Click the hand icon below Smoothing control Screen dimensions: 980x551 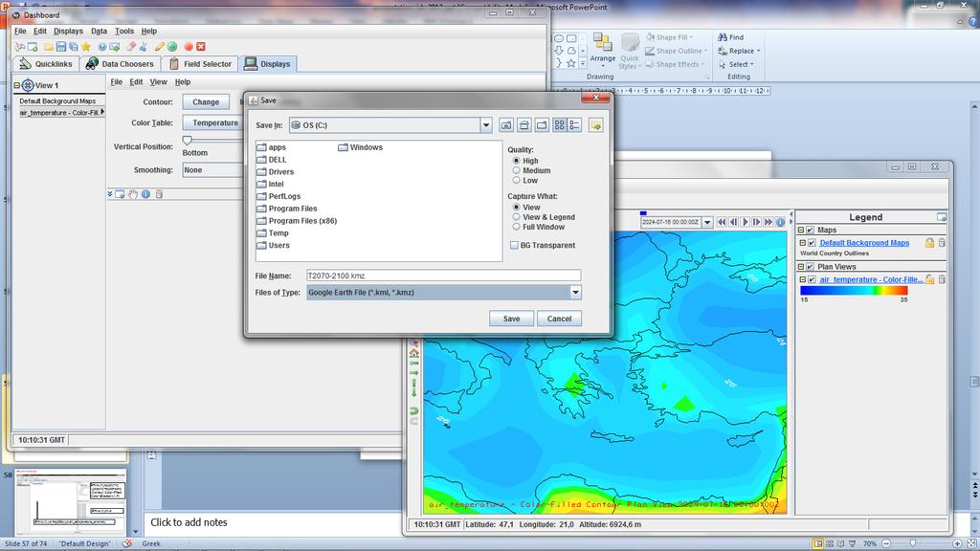pos(133,194)
